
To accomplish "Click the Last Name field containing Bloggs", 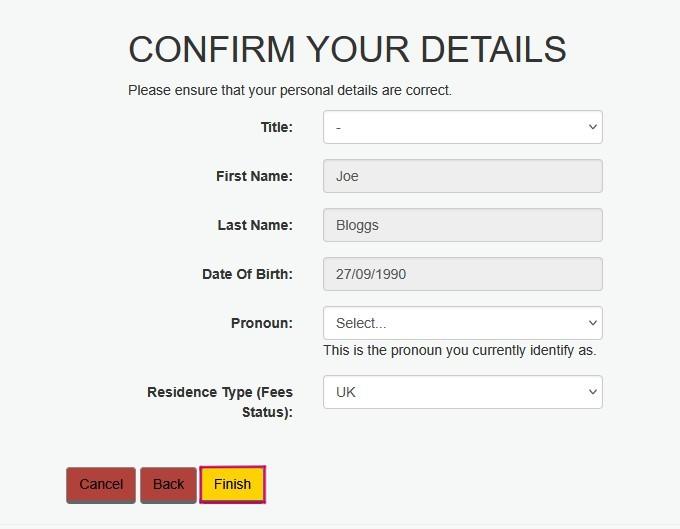I will (462, 225).
